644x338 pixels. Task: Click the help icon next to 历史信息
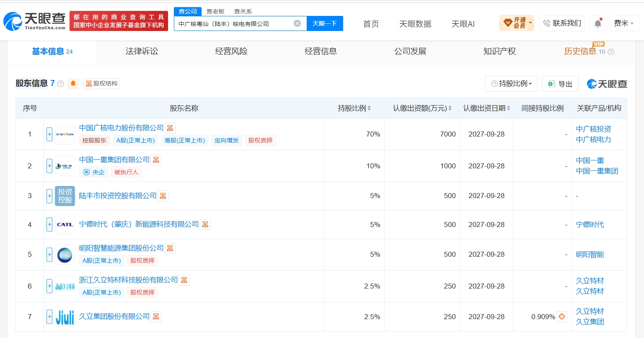611,52
